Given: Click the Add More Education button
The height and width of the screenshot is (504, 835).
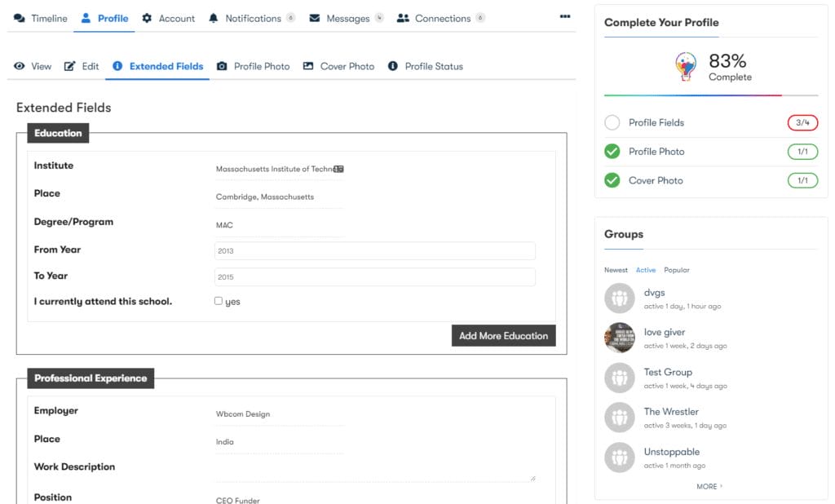Looking at the screenshot, I should pos(503,335).
